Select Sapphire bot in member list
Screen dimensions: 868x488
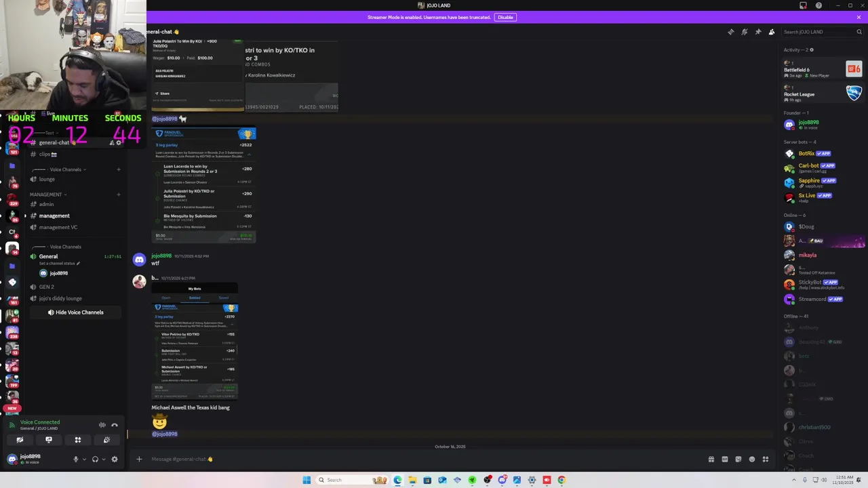pos(823,182)
